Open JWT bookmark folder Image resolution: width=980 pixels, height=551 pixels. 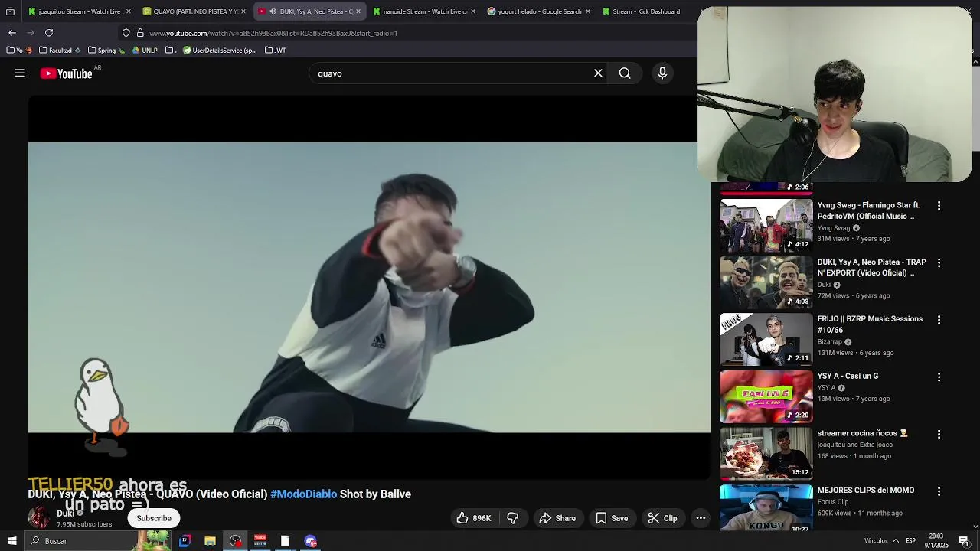[276, 51]
